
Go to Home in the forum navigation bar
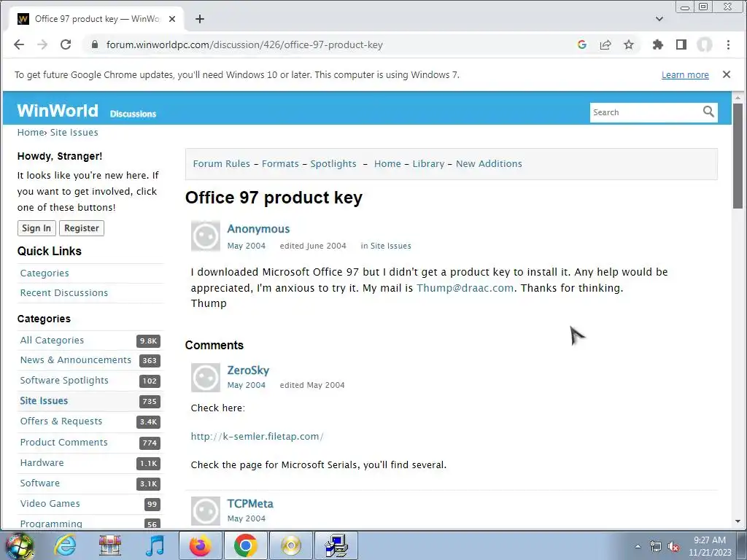click(387, 164)
